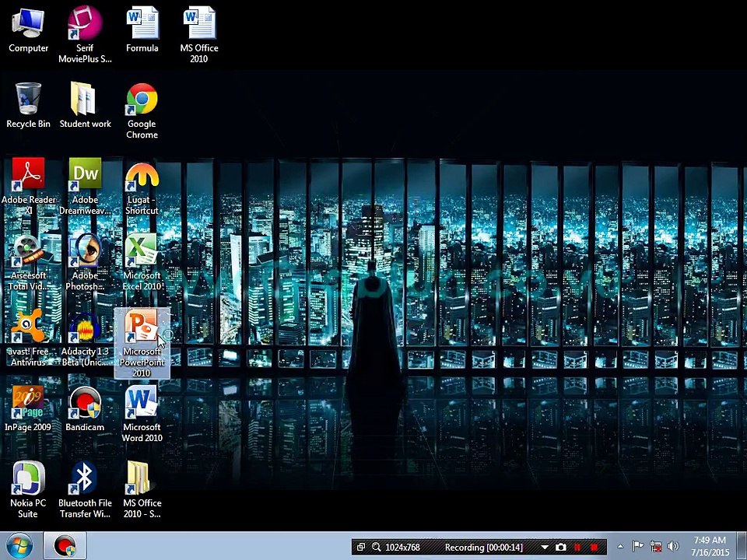Select the Formula Word document
This screenshot has height=560, width=747.
[142, 30]
